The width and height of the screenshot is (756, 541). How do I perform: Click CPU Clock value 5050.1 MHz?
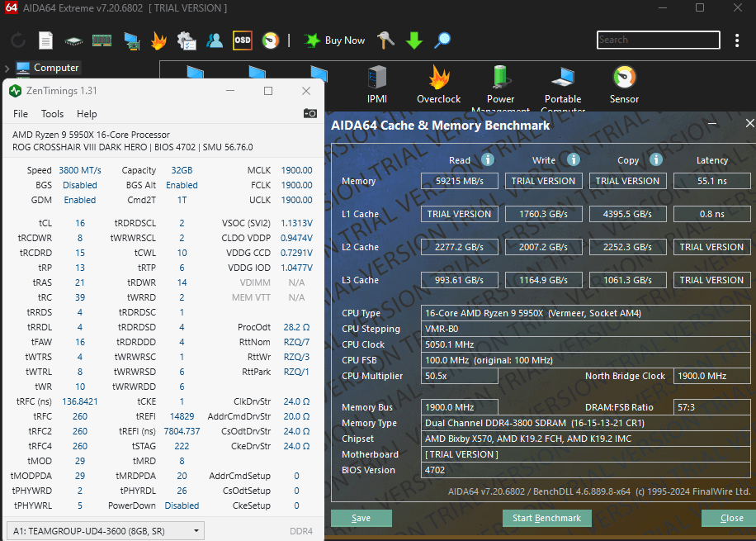click(x=585, y=344)
